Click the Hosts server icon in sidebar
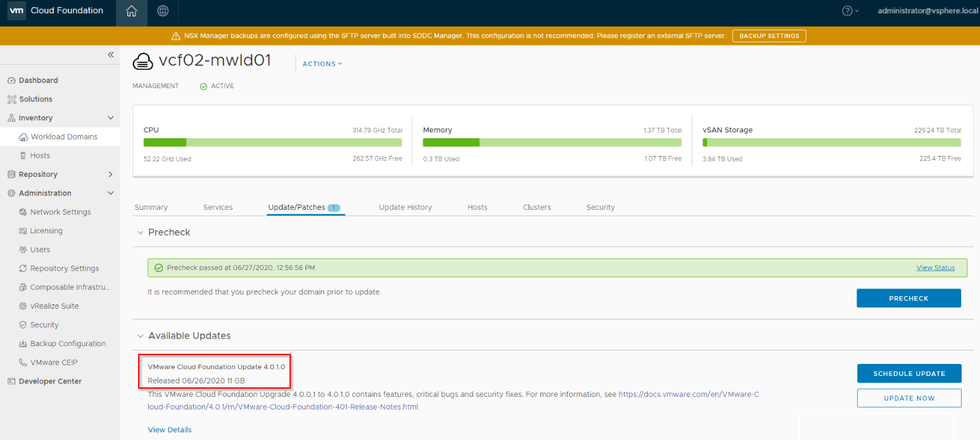This screenshot has height=440, width=980. coord(23,155)
